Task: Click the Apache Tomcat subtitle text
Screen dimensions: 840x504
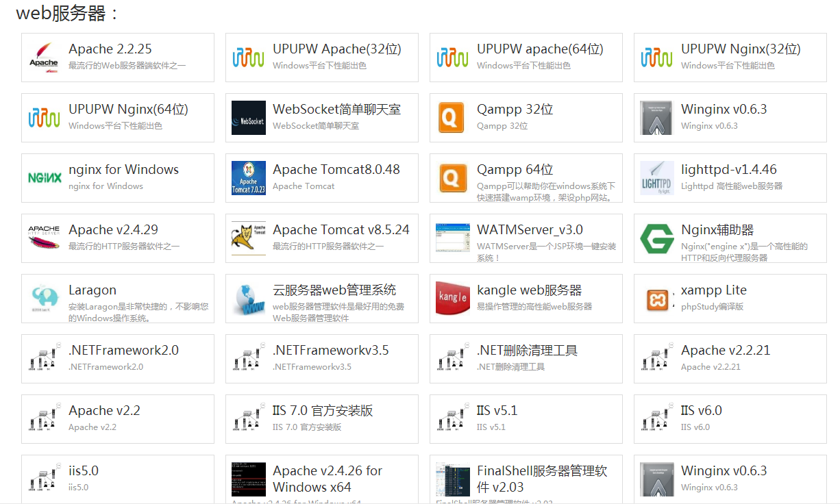Action: pyautogui.click(x=304, y=186)
